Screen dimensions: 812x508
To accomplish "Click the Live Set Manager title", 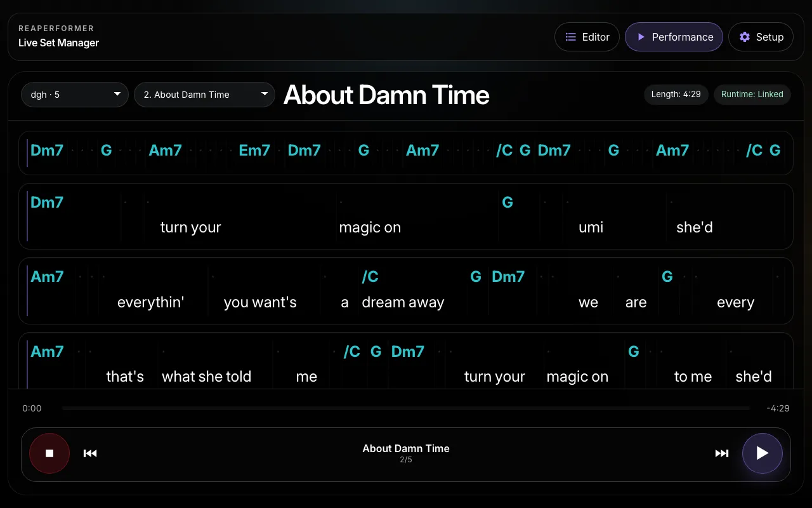I will (x=58, y=43).
